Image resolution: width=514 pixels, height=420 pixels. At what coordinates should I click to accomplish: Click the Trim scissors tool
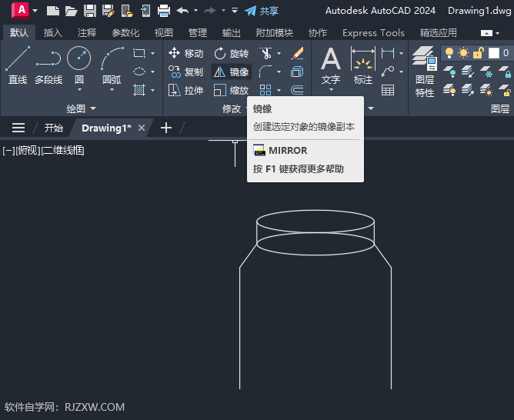click(266, 53)
